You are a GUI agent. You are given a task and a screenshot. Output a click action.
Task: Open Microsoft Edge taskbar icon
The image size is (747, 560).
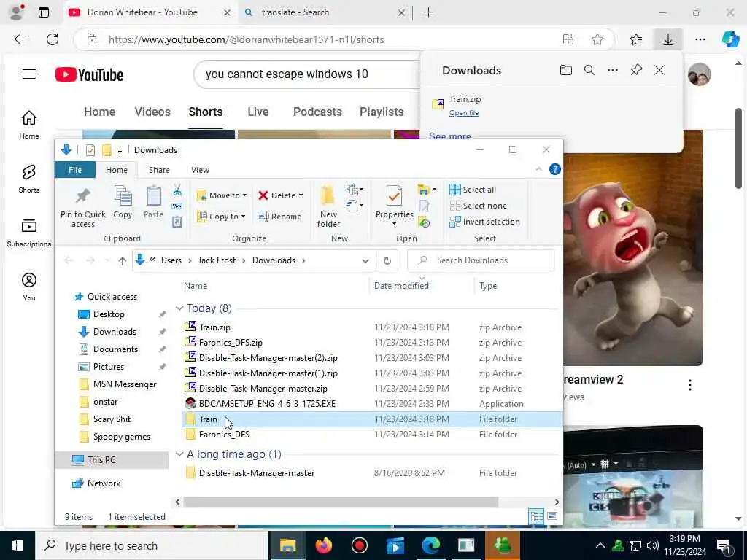[430, 545]
